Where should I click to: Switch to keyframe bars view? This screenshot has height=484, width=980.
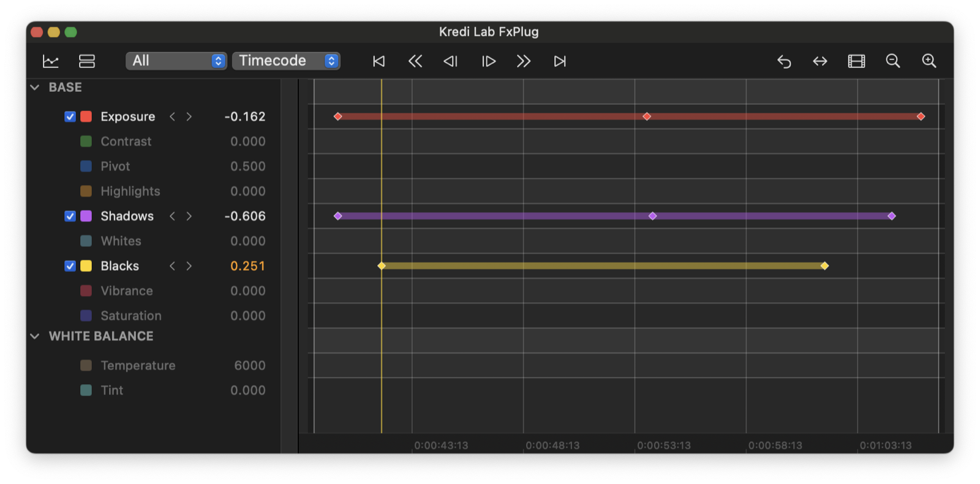[87, 61]
